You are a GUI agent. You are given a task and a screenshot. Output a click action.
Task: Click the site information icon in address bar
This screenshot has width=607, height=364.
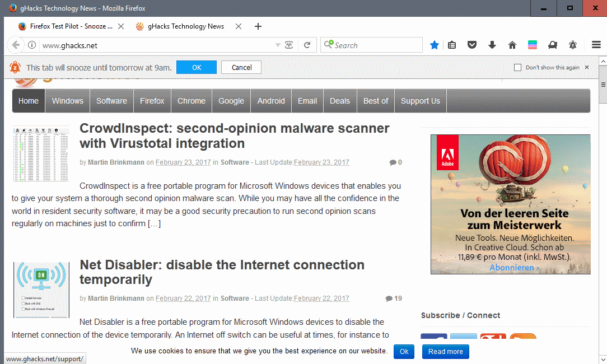coord(32,45)
